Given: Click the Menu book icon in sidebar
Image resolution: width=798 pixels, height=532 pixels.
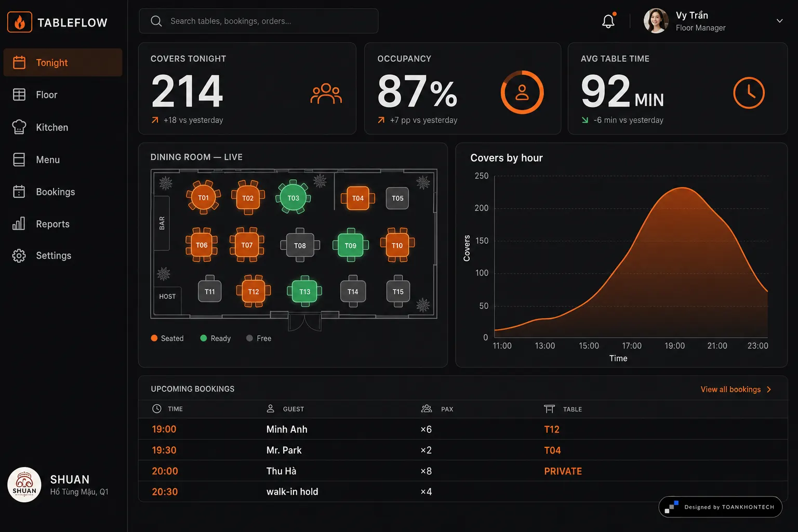Looking at the screenshot, I should [x=19, y=159].
